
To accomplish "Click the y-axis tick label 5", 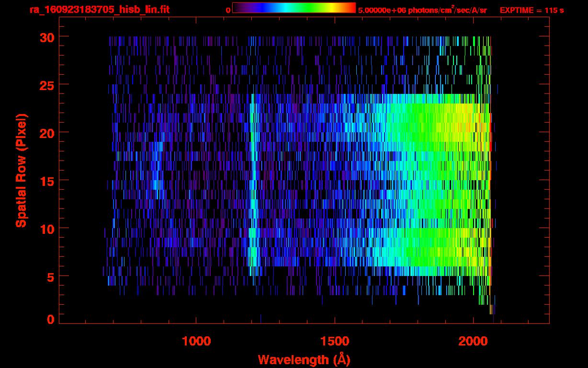I will click(50, 276).
